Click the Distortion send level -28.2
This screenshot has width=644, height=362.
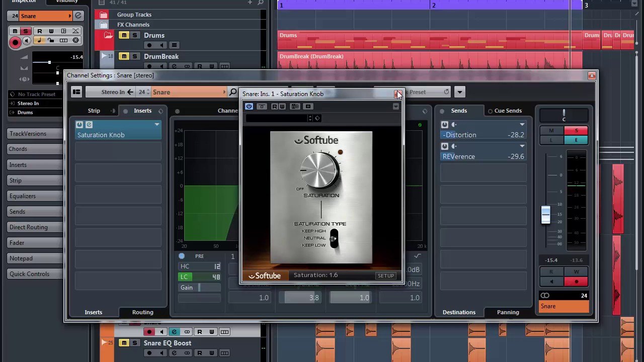pyautogui.click(x=516, y=135)
